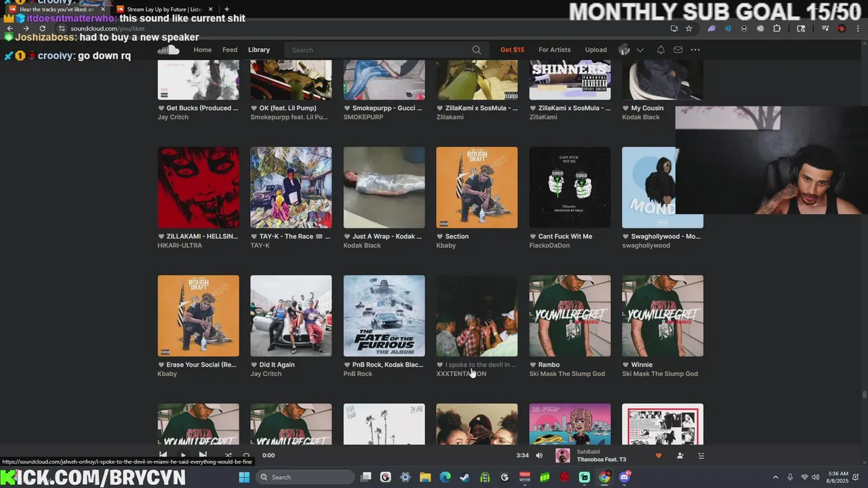The width and height of the screenshot is (868, 488).
Task: Skip to the next track
Action: pyautogui.click(x=203, y=455)
